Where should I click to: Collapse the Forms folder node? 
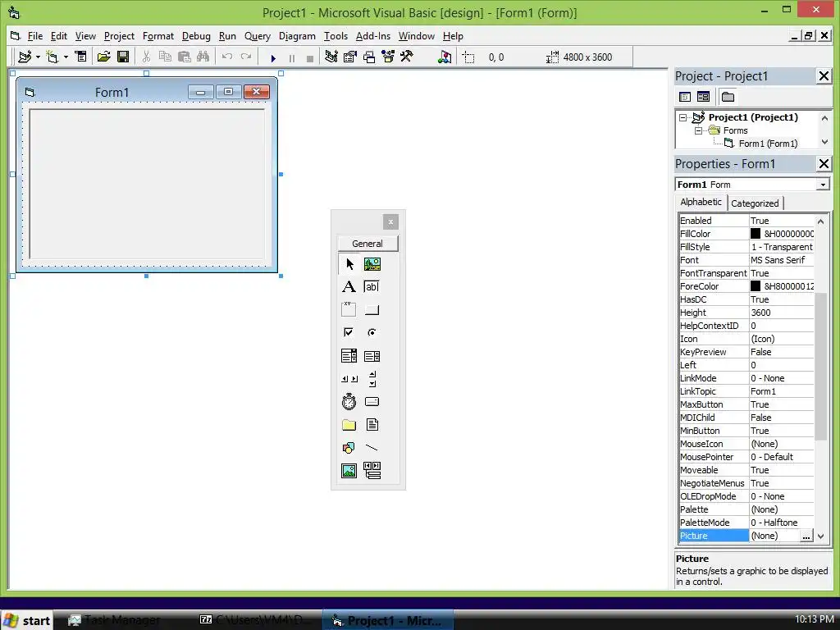[x=699, y=130]
